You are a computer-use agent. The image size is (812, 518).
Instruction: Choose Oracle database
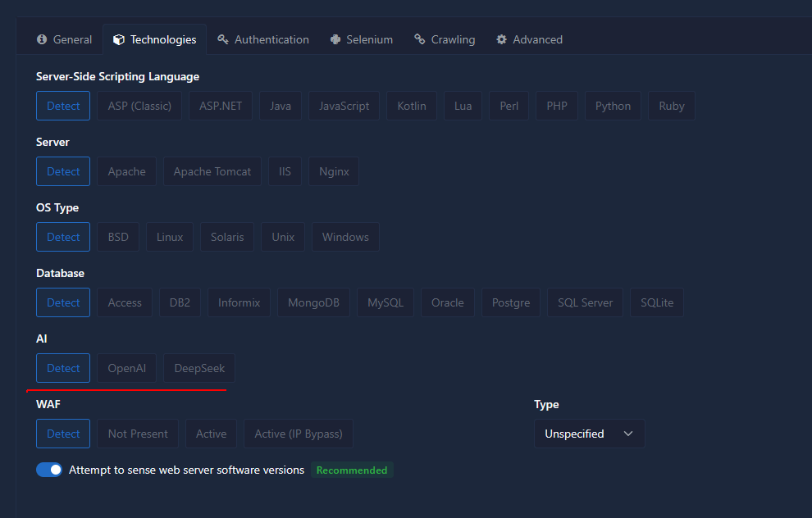[448, 302]
